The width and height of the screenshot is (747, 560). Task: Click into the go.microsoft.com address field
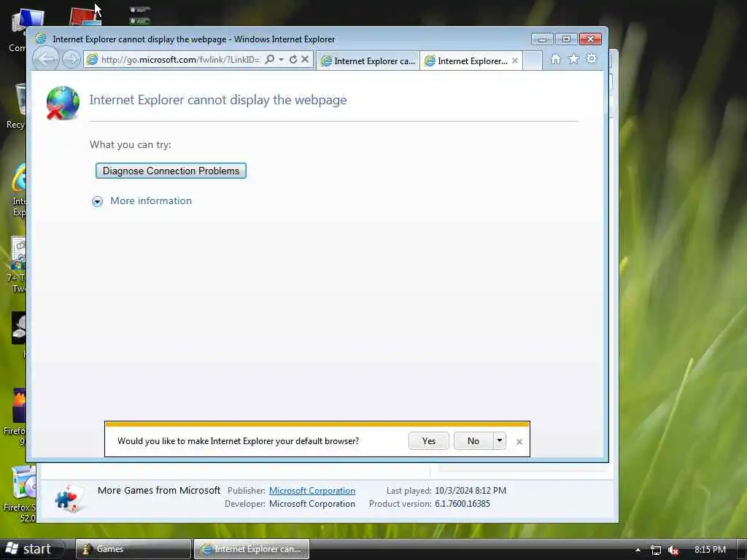[180, 60]
